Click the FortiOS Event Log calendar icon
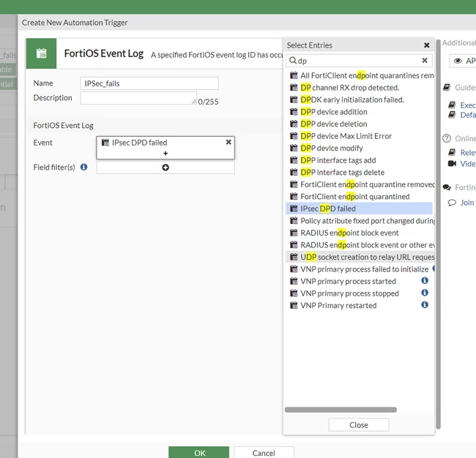This screenshot has width=476, height=458. [41, 53]
